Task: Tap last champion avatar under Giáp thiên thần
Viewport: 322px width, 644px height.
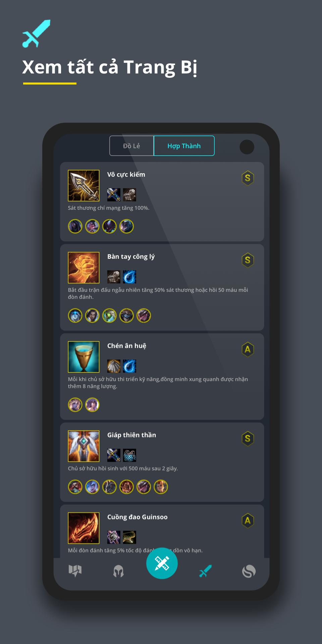Action: 161,487
